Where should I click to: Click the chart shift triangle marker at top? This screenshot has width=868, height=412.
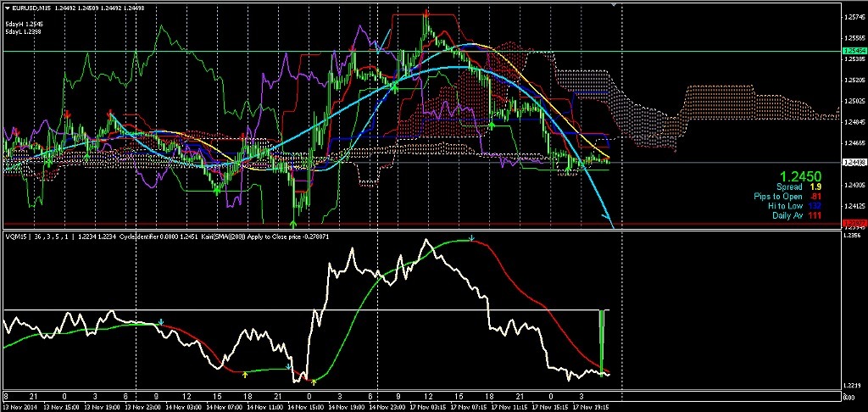tap(614, 4)
